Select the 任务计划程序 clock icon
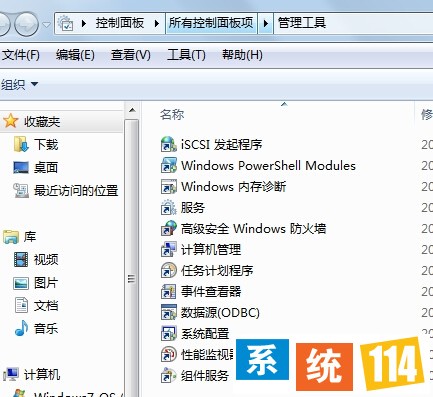The width and height of the screenshot is (433, 397). (x=168, y=271)
